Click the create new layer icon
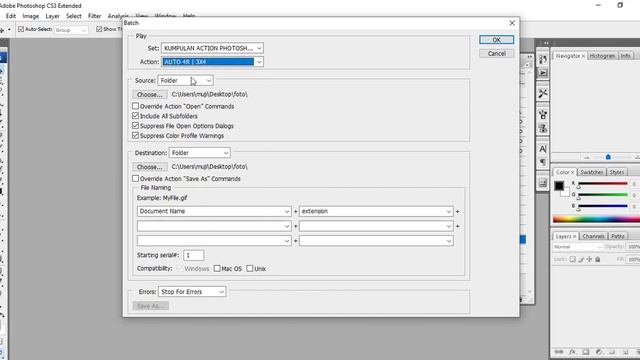The height and width of the screenshot is (360, 640). point(625,351)
